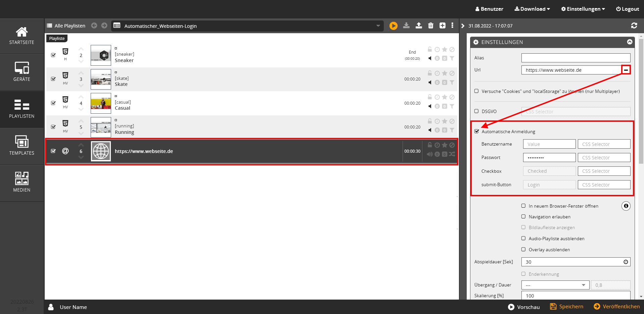The width and height of the screenshot is (644, 314).
Task: Enable the DSGVO checkbox
Action: [x=476, y=111]
